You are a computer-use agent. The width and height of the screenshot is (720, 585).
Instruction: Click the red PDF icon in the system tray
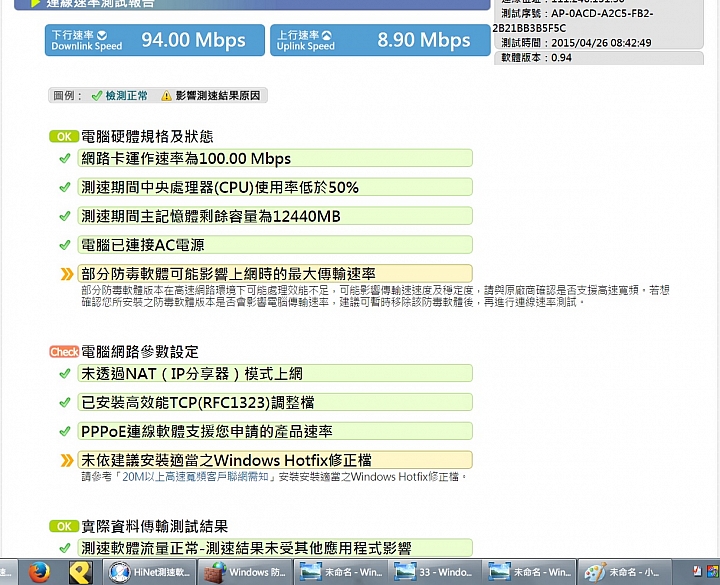point(698,571)
